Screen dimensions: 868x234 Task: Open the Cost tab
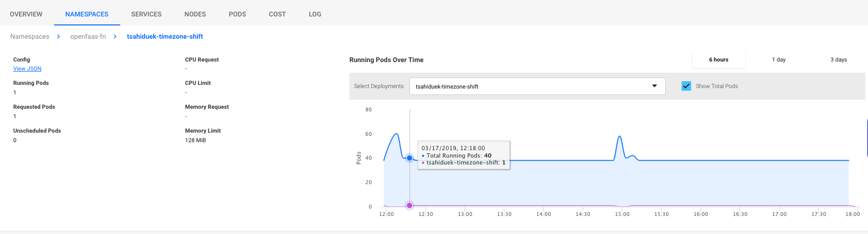tap(277, 14)
